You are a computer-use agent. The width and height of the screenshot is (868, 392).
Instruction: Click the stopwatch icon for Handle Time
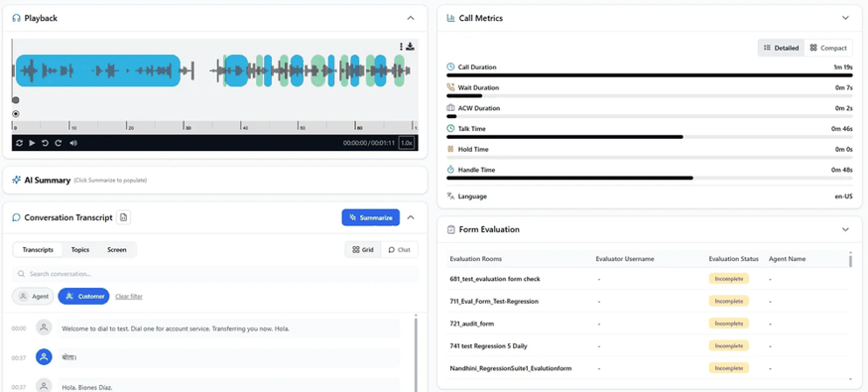click(x=450, y=170)
